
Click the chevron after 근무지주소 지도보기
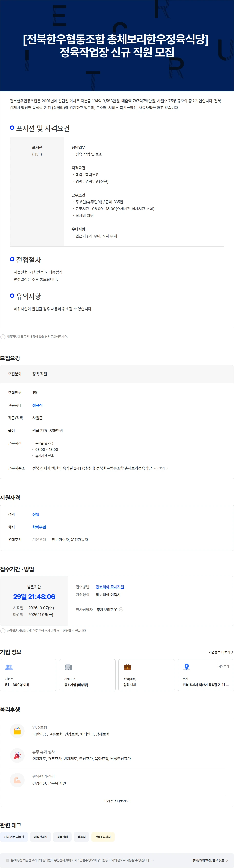click(x=167, y=468)
